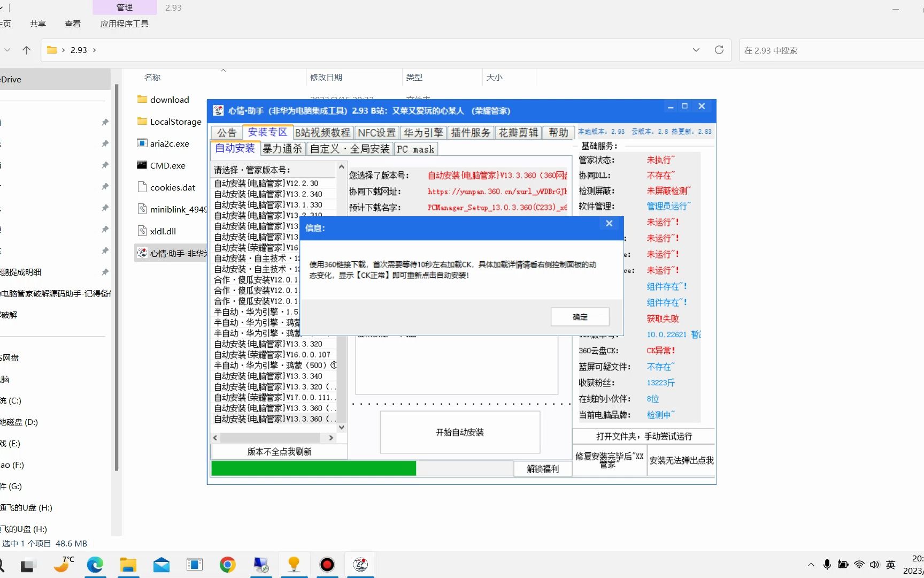Select the PC mask sub-tab

[416, 149]
